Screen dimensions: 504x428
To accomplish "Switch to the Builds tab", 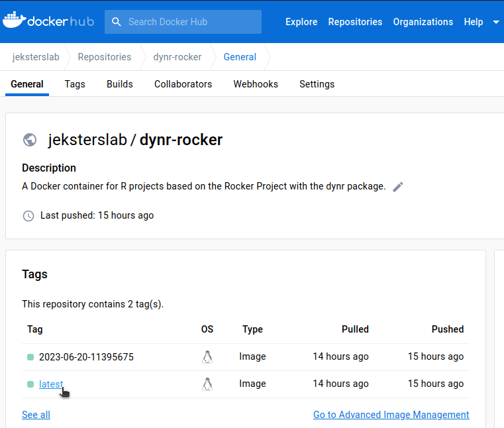I will (x=120, y=84).
